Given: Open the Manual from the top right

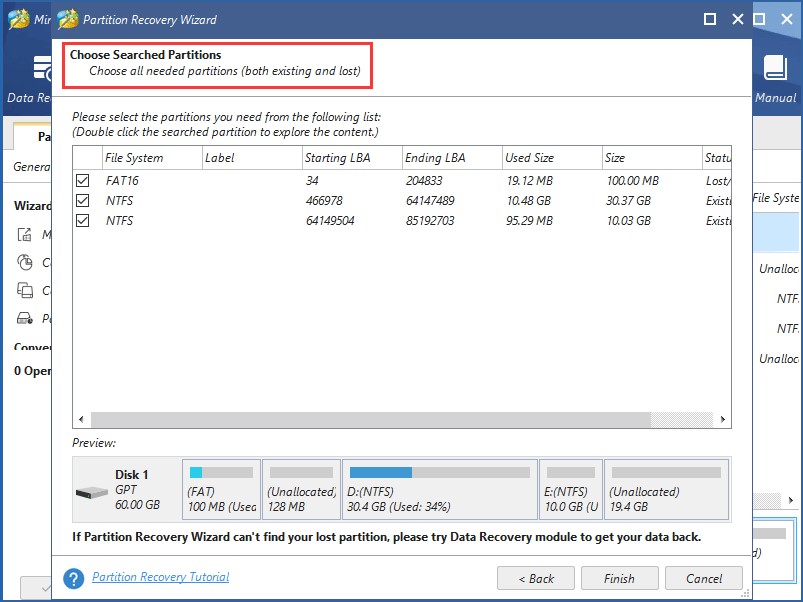Looking at the screenshot, I should pyautogui.click(x=778, y=75).
